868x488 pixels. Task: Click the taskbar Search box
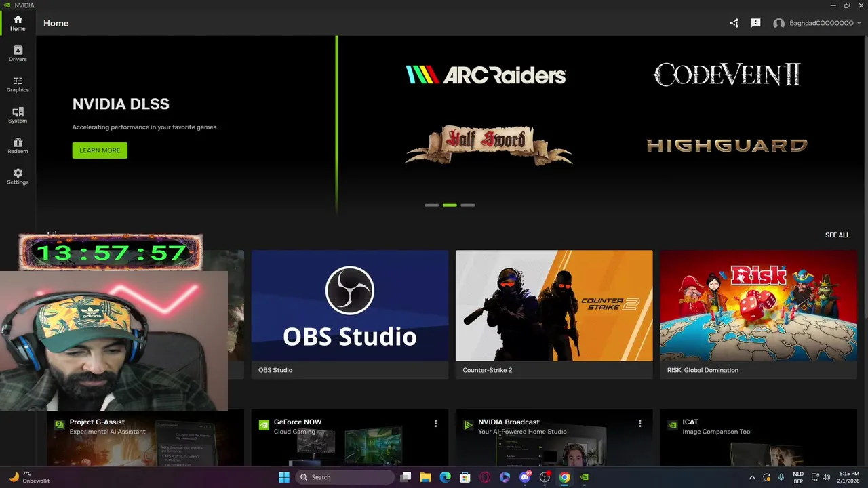(x=344, y=477)
